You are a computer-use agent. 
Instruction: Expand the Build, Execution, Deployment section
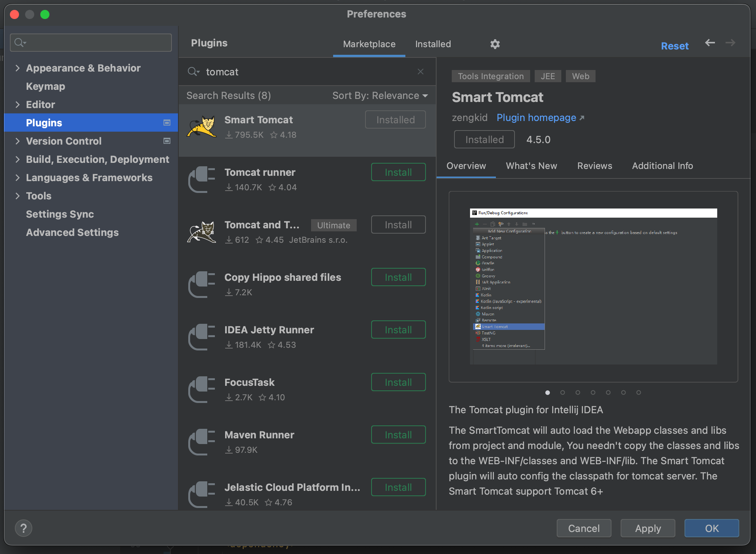[x=17, y=159]
